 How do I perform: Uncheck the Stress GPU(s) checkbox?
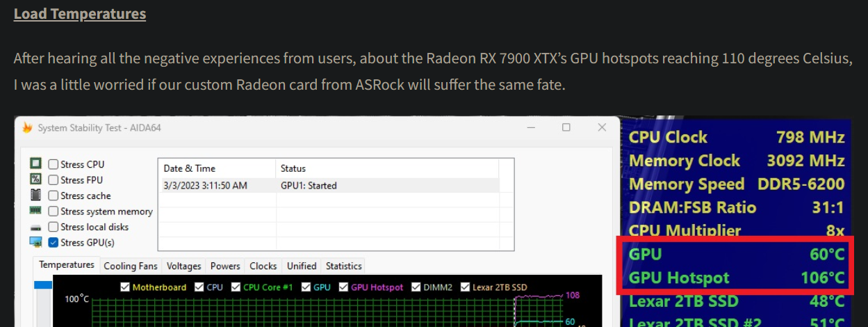54,242
